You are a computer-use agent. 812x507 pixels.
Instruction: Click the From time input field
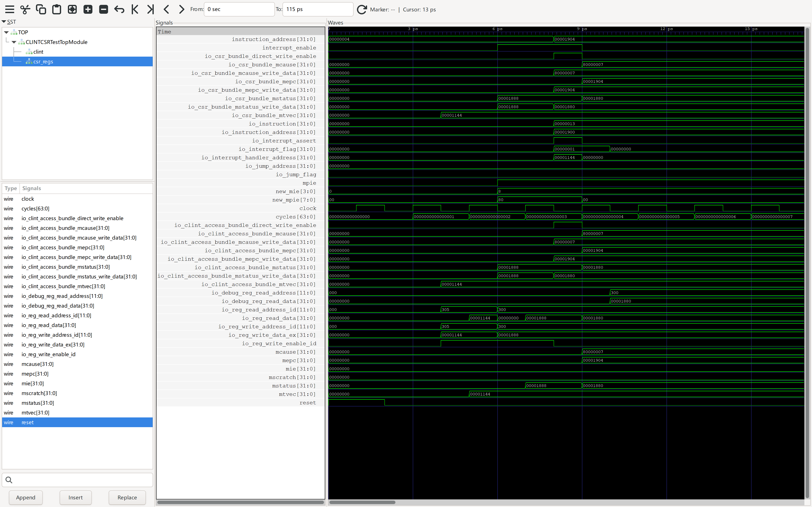239,9
